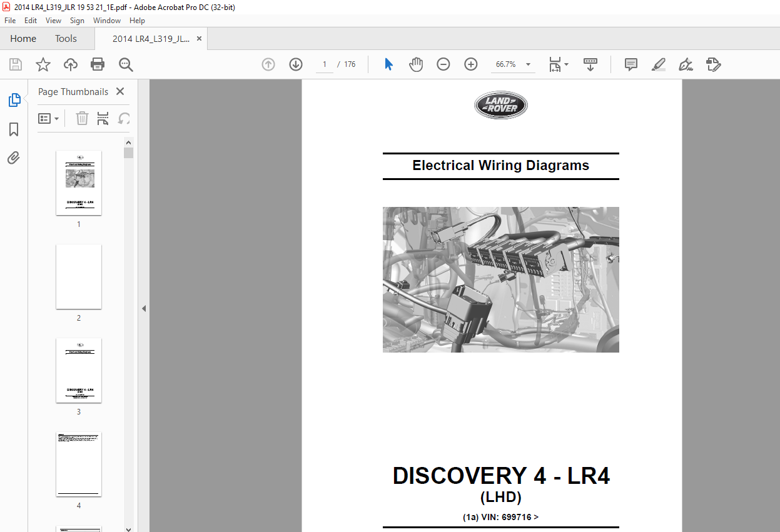Select the 2014 LR4 document tab

[150, 39]
